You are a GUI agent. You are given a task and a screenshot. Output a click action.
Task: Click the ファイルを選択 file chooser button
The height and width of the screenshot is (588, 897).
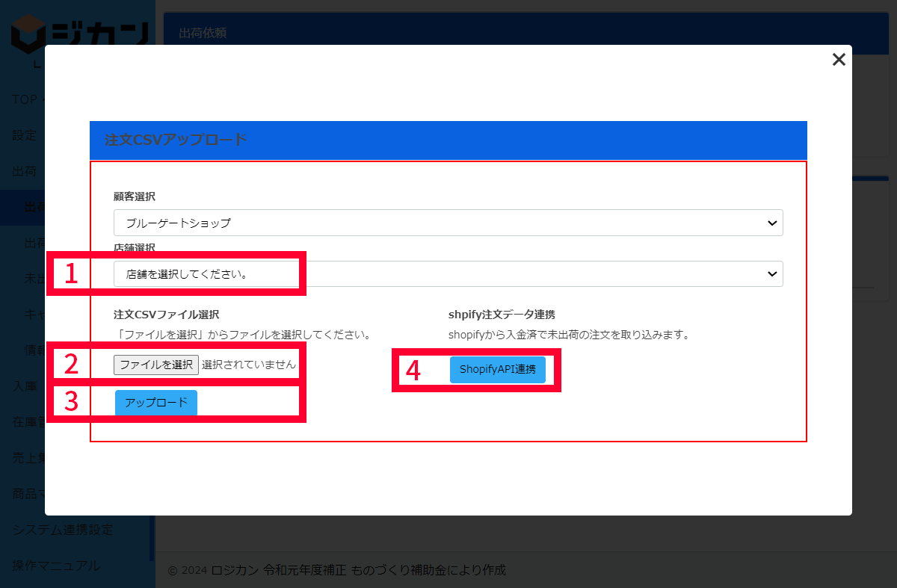coord(156,365)
